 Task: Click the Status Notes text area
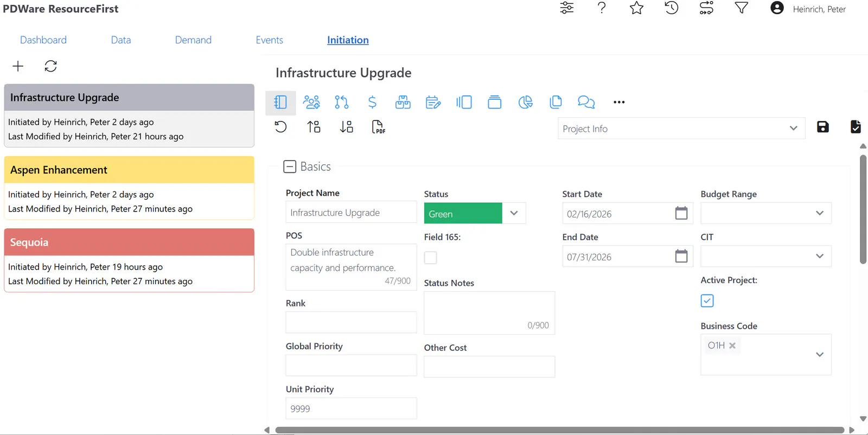point(489,313)
